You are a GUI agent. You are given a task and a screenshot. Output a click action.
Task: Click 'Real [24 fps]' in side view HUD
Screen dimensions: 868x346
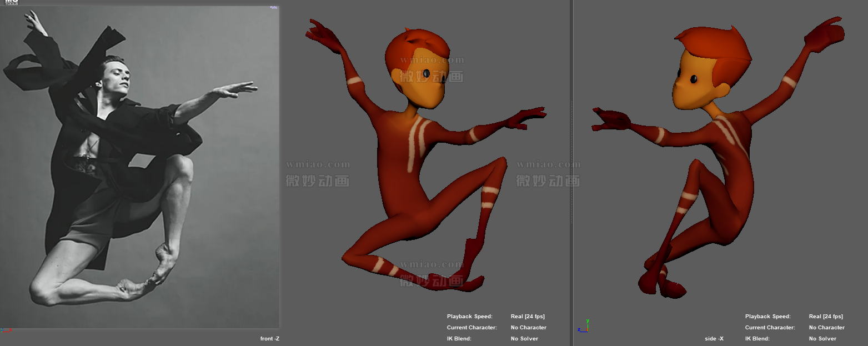[x=826, y=317]
